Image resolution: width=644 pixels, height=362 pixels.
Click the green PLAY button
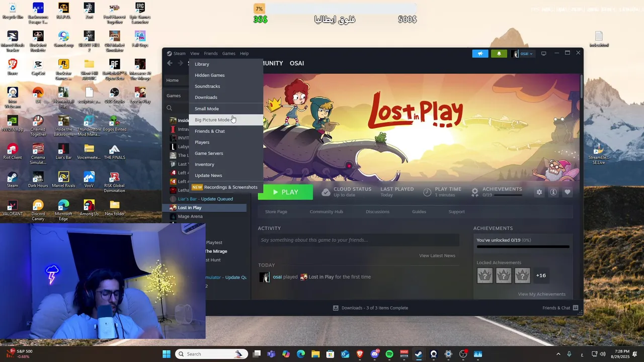click(x=285, y=192)
